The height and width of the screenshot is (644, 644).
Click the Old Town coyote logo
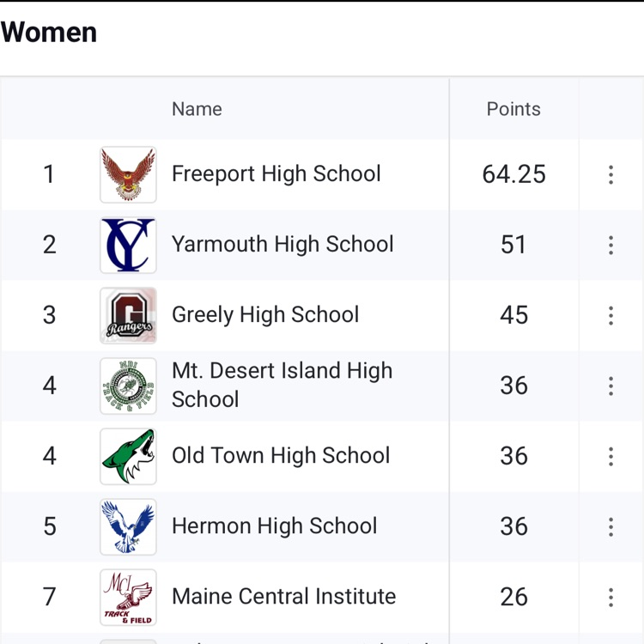[128, 456]
